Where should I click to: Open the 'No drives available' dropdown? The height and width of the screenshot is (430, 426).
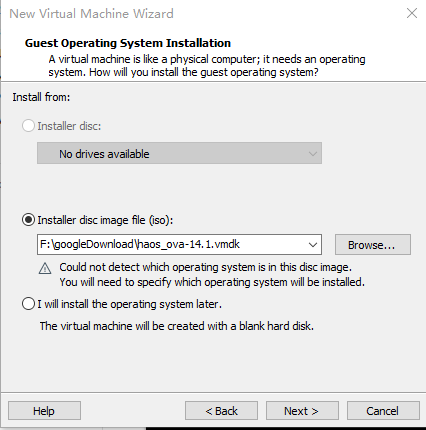(179, 153)
